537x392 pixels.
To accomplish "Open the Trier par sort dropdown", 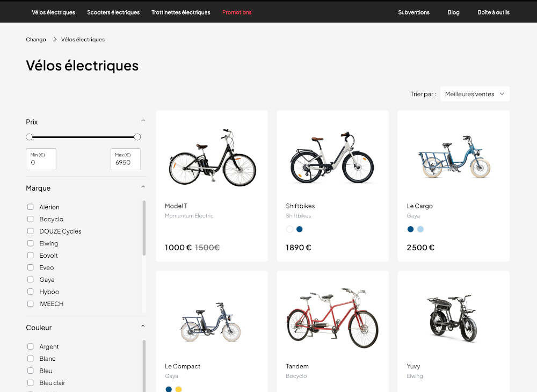I will click(475, 94).
